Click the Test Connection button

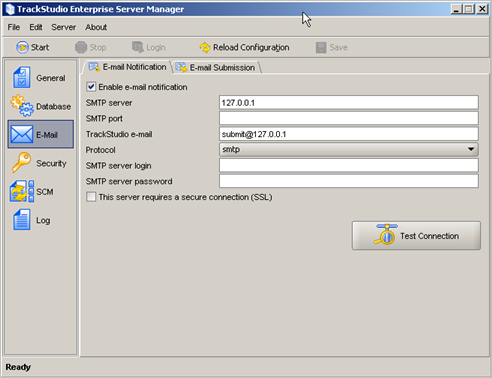coord(416,236)
